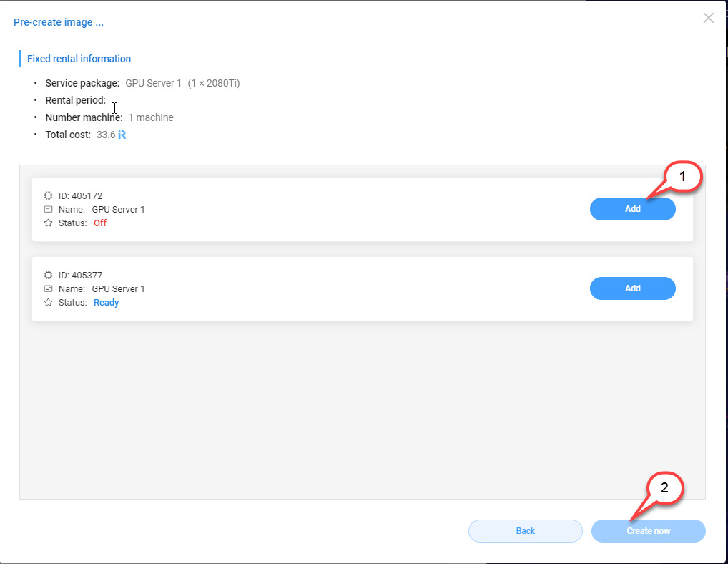The width and height of the screenshot is (728, 564).
Task: Click the name card icon for server 405172
Action: [49, 209]
